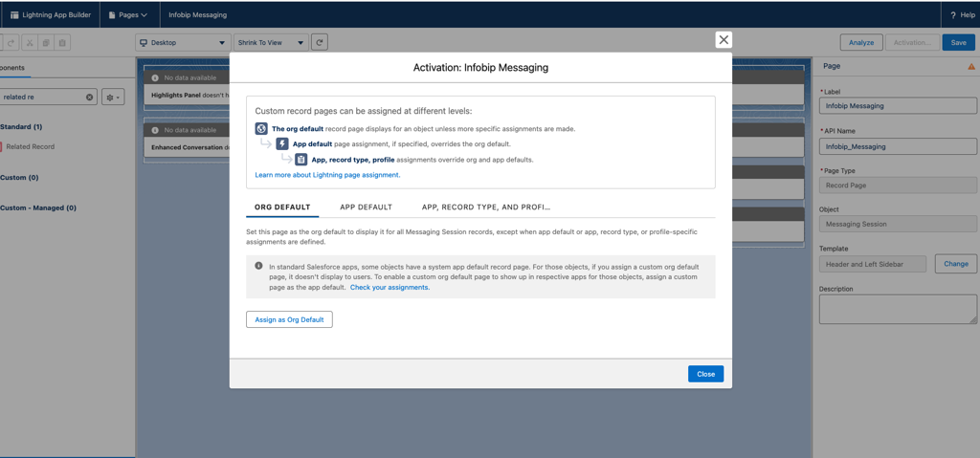Expand the Custom - Managed (0) section

tap(38, 207)
